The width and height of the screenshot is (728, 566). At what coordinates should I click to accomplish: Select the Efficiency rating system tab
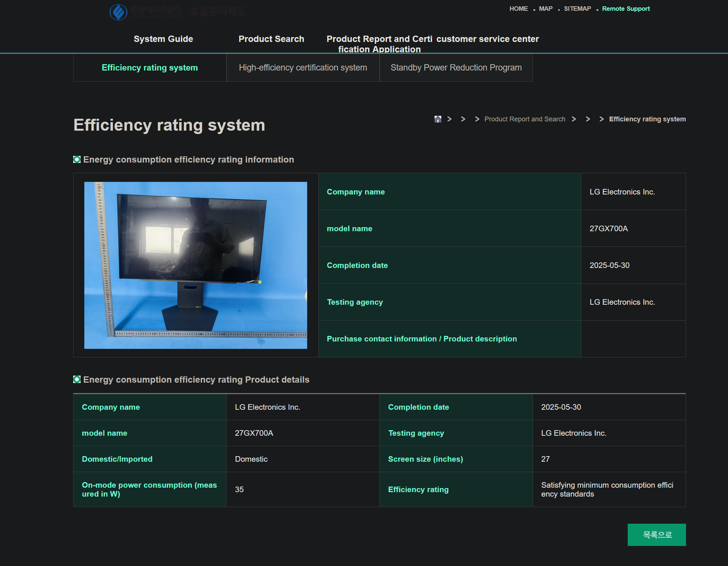[150, 68]
